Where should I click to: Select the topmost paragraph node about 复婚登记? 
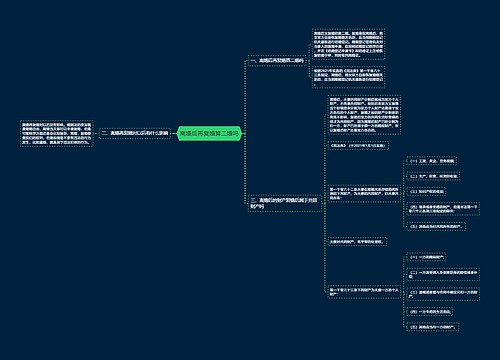348,44
